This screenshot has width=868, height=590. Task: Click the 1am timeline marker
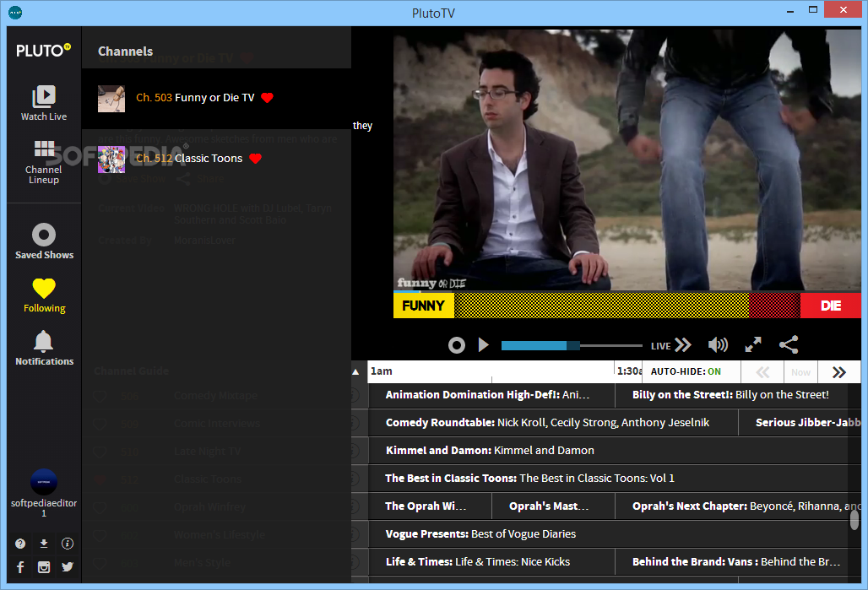(382, 371)
